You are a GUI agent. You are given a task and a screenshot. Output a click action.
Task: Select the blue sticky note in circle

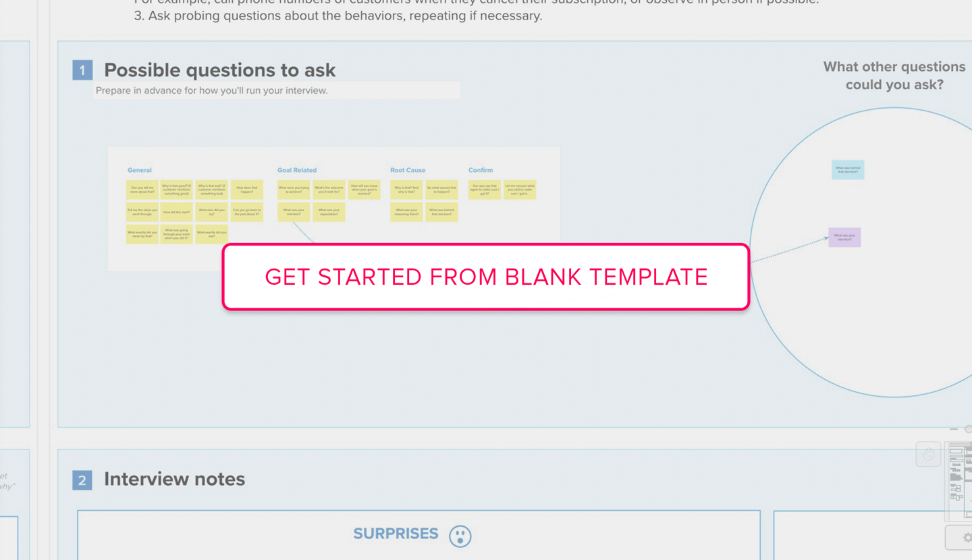point(848,169)
